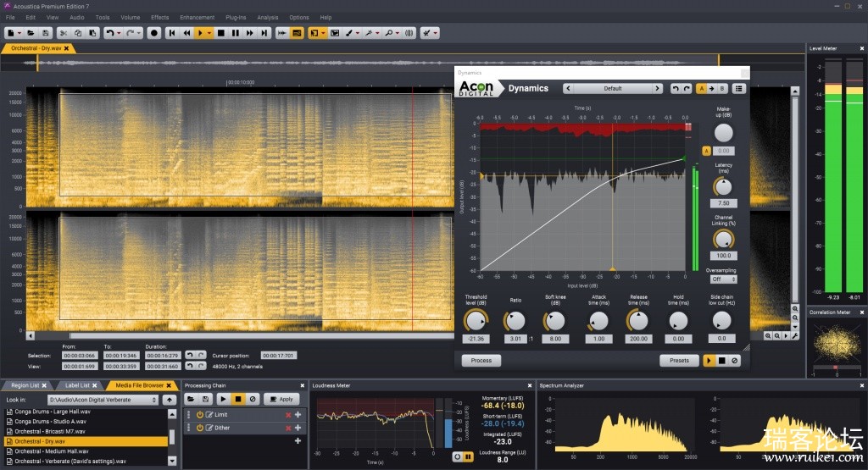Click the Rewind button in main toolbar
The height and width of the screenshot is (470, 868).
tap(187, 33)
